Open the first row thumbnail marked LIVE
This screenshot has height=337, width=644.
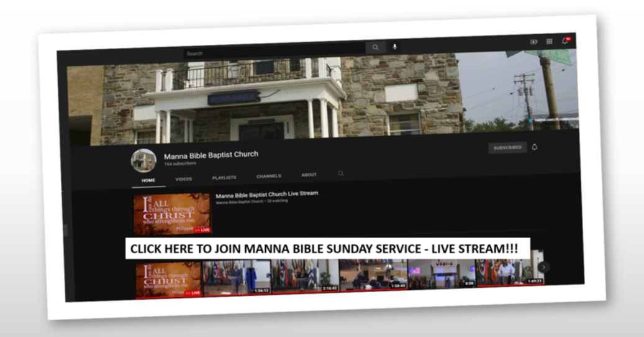[x=169, y=280]
